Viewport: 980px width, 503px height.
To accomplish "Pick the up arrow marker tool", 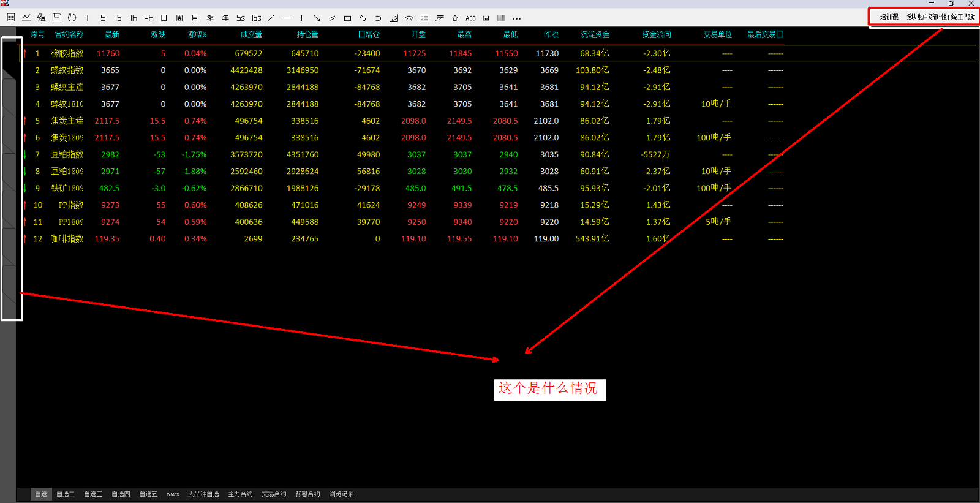I will [455, 18].
